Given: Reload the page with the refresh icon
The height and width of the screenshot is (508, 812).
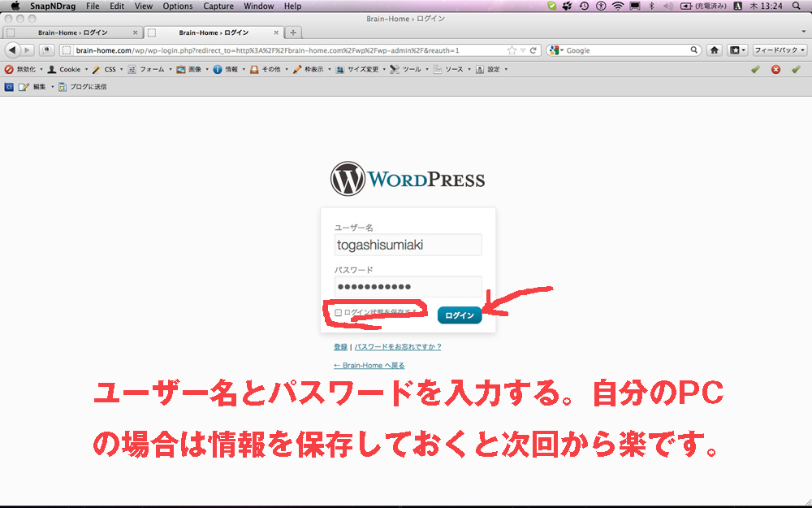Looking at the screenshot, I should [533, 50].
